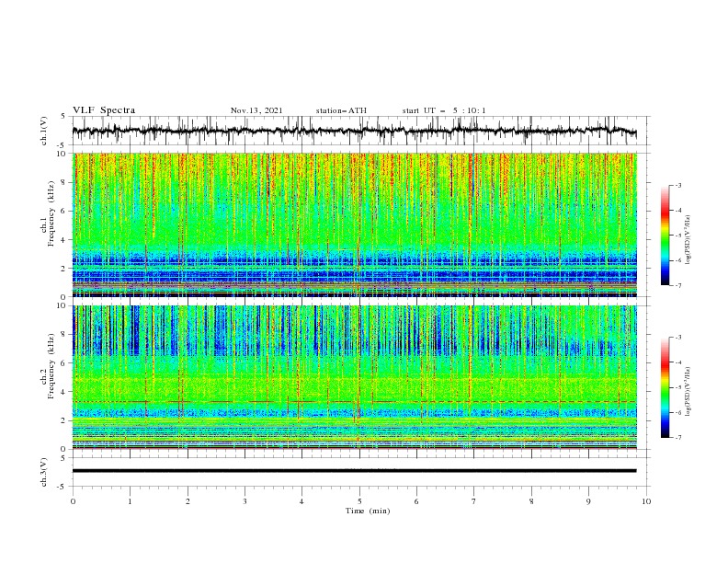Click the time axis tick label '5'

(359, 501)
